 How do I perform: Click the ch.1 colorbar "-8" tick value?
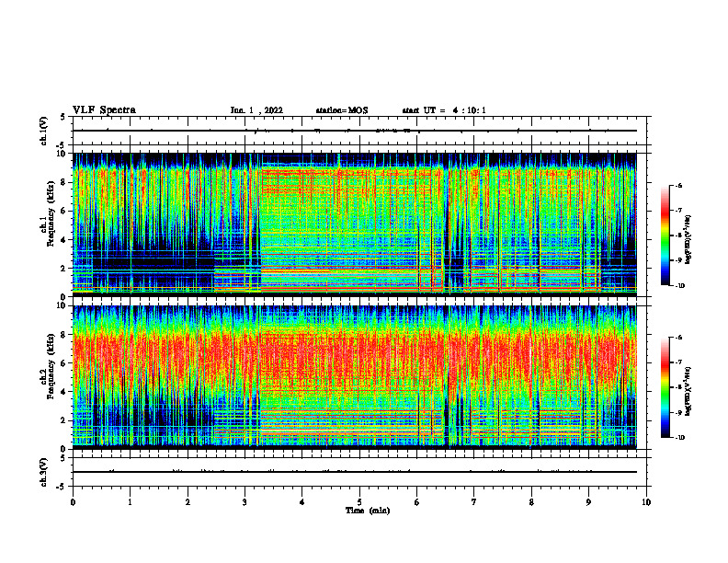click(x=678, y=236)
